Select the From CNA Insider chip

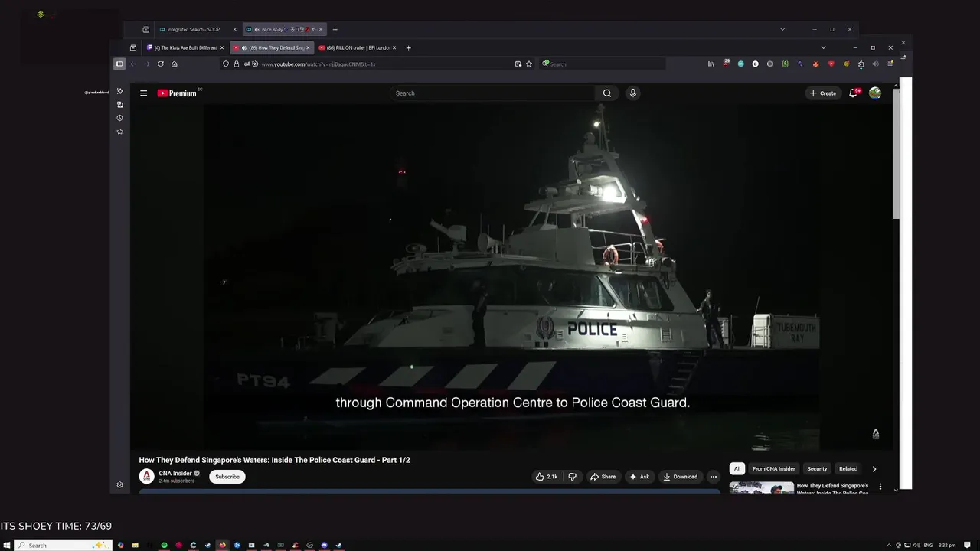point(773,468)
